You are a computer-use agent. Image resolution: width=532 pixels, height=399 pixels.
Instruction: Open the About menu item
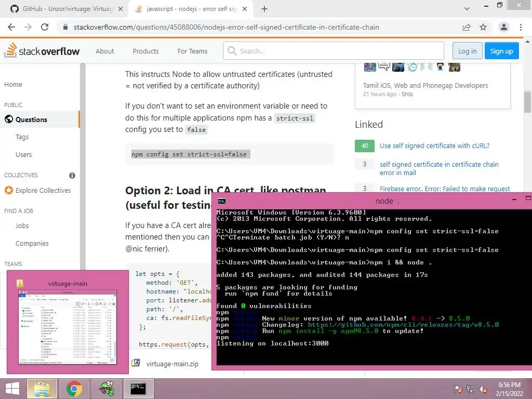104,51
